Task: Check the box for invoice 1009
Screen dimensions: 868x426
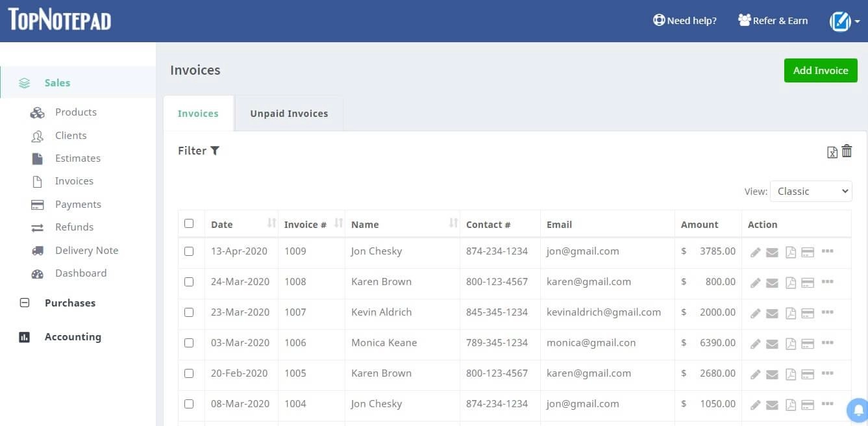Action: click(189, 251)
